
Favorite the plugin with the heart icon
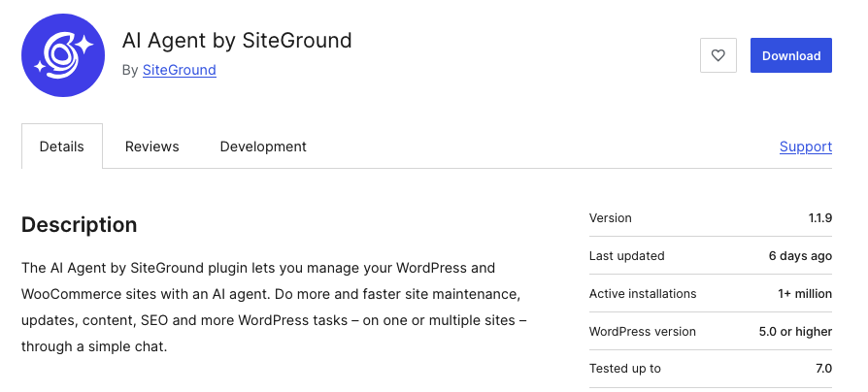click(x=718, y=55)
